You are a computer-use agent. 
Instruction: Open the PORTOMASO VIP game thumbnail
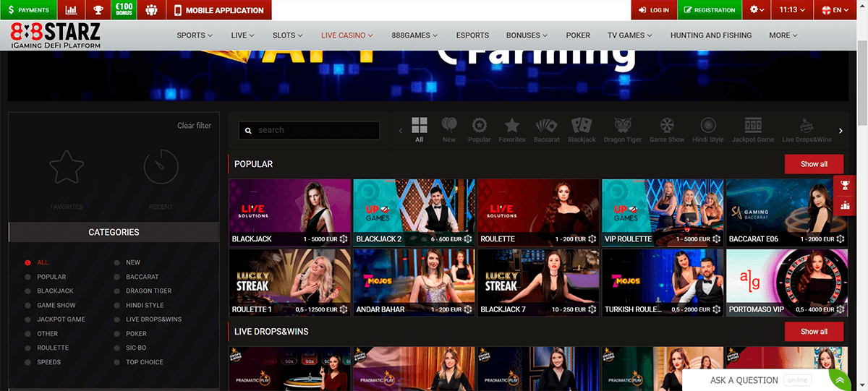[787, 283]
